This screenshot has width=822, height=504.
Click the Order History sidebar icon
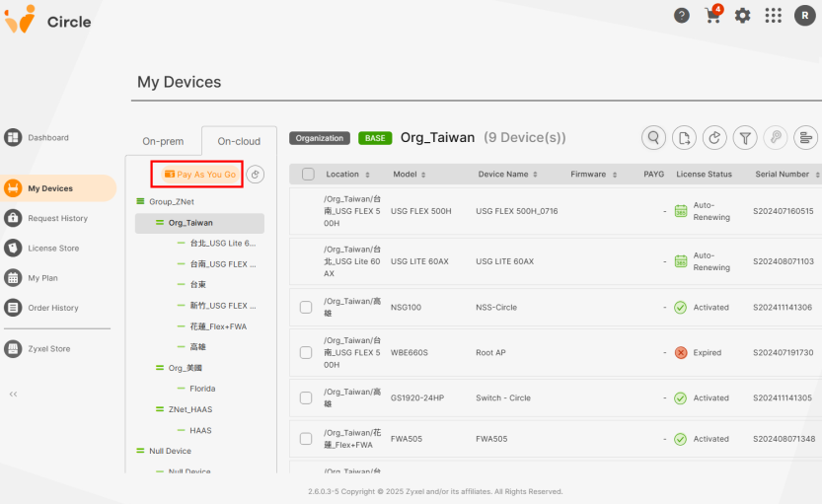pyautogui.click(x=13, y=308)
